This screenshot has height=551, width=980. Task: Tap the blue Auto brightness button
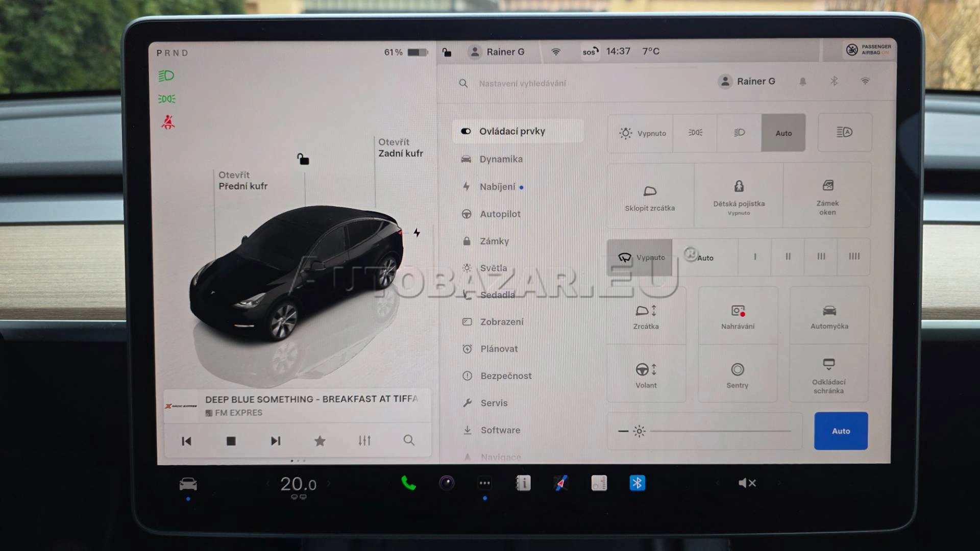coord(841,431)
